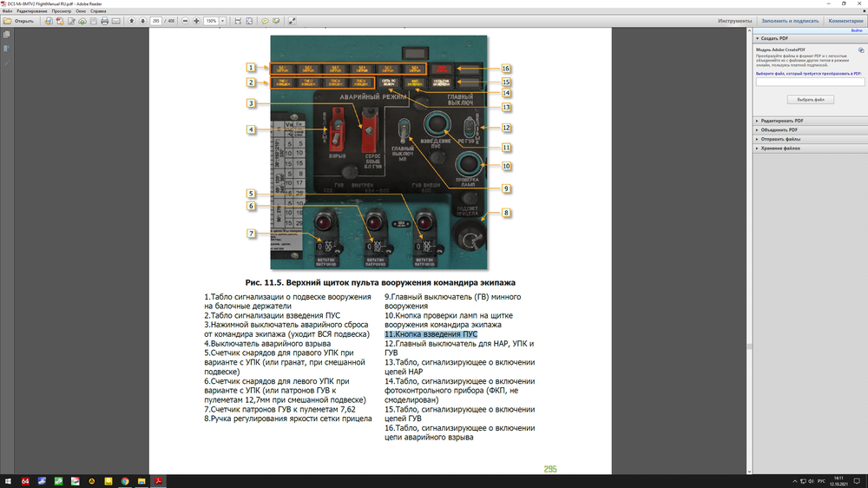Click the Adobe Reader taskbar icon
The width and height of the screenshot is (868, 488).
coord(158,481)
